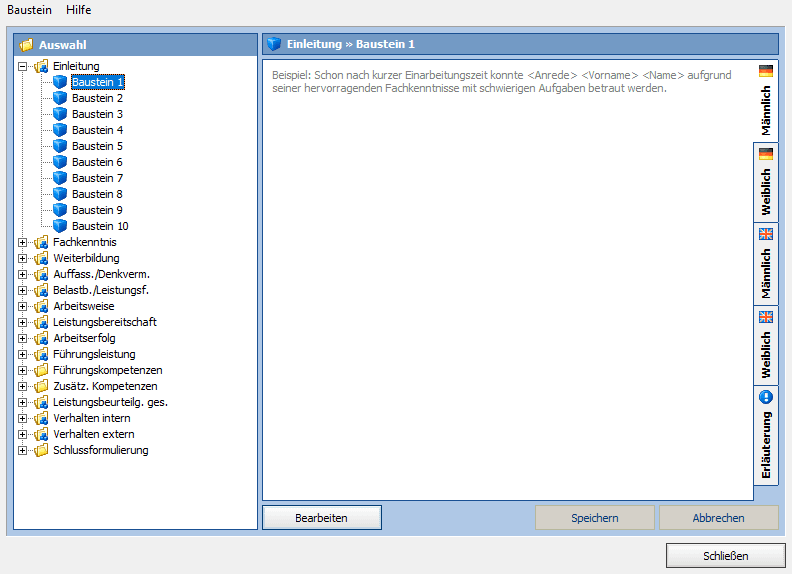Click the Speichern button
792x574 pixels.
pos(595,518)
